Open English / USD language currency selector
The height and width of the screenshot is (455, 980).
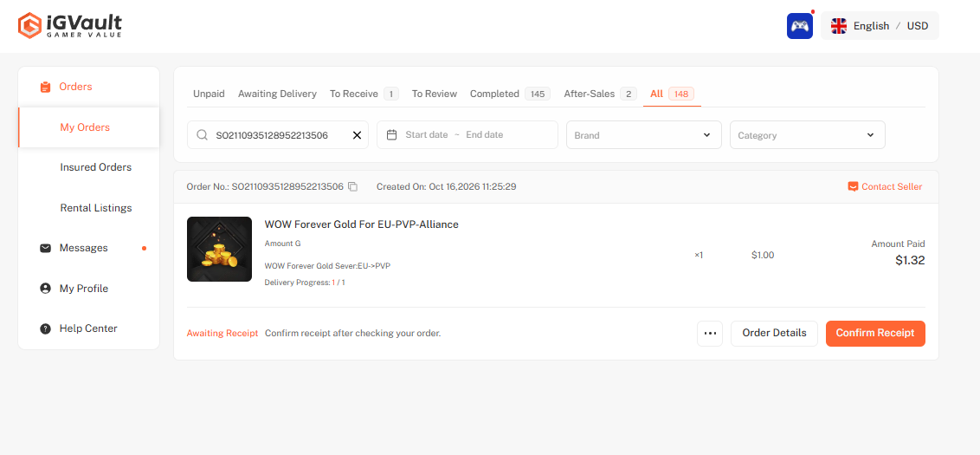pos(880,26)
